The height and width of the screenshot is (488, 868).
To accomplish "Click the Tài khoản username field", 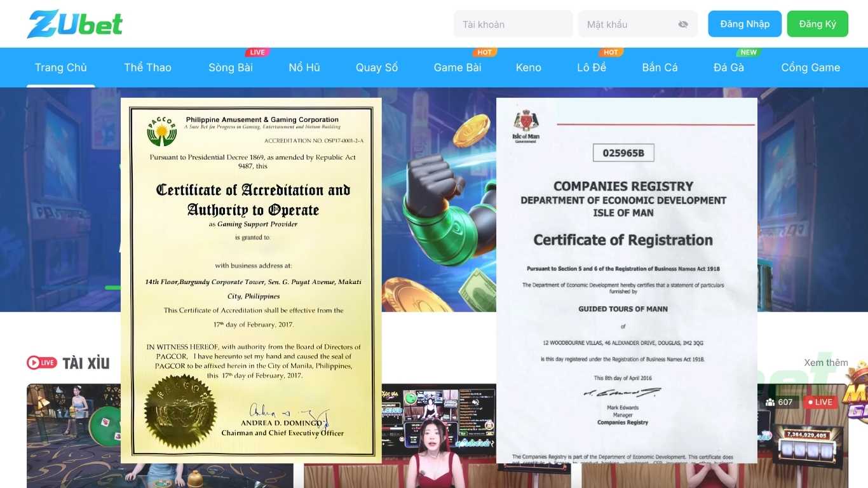I will [x=513, y=24].
